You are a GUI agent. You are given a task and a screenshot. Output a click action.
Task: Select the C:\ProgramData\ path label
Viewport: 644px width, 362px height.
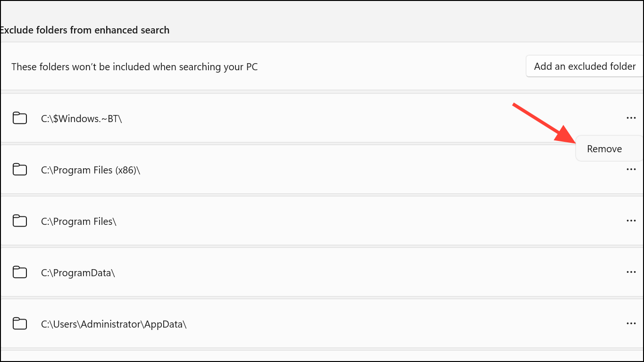pyautogui.click(x=78, y=273)
